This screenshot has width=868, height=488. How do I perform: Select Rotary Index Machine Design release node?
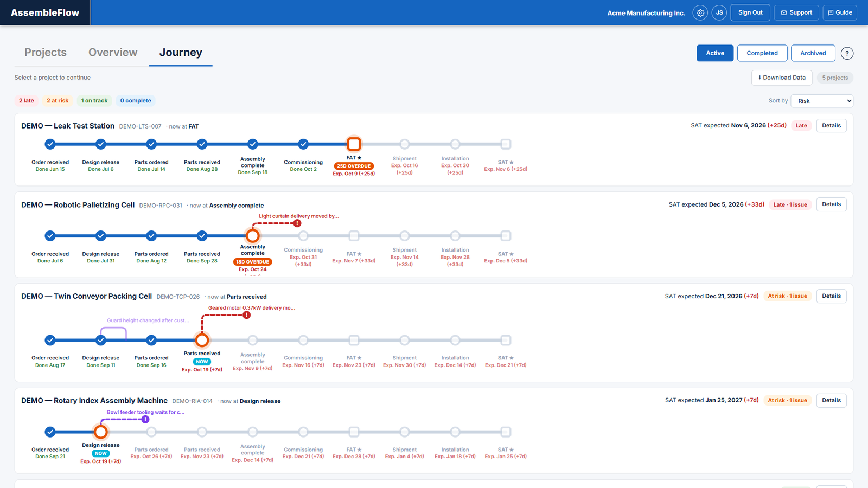pos(101,432)
